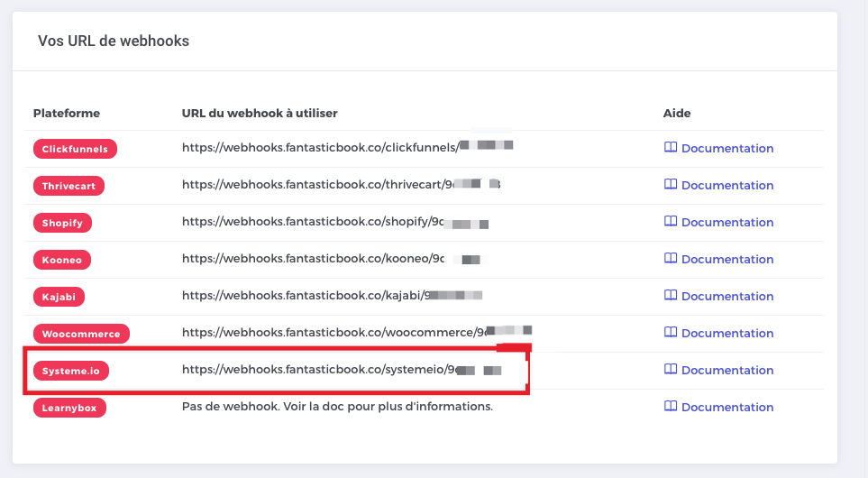Click the Kooneo platform badge

click(62, 260)
